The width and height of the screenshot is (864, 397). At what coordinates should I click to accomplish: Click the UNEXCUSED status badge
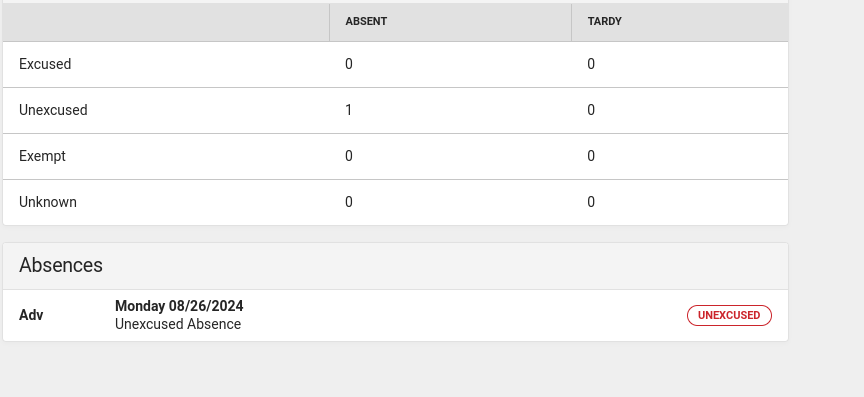point(729,315)
